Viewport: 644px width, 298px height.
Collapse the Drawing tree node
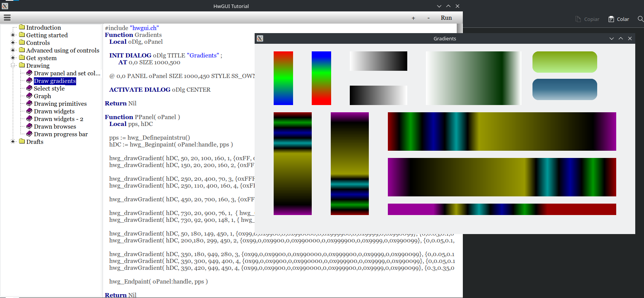click(13, 65)
